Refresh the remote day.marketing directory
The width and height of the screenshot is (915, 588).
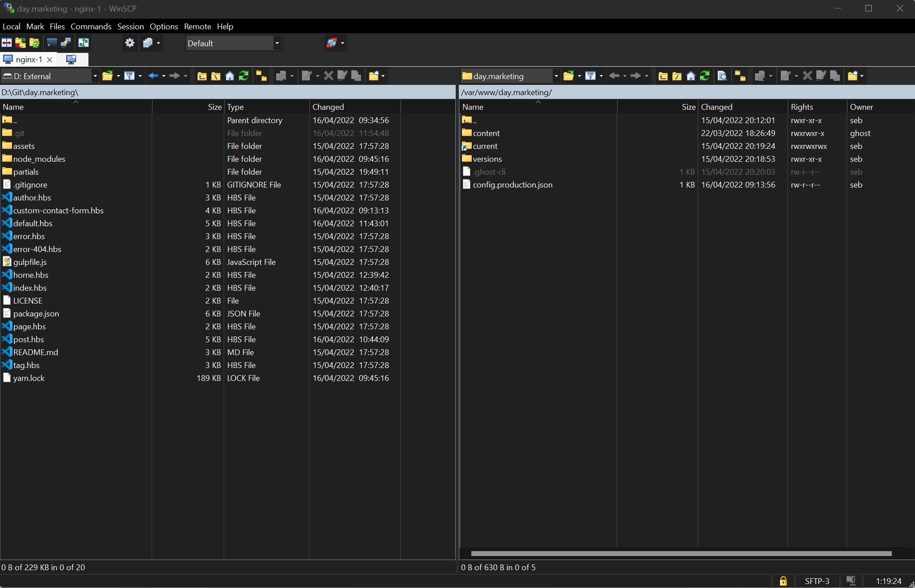705,76
